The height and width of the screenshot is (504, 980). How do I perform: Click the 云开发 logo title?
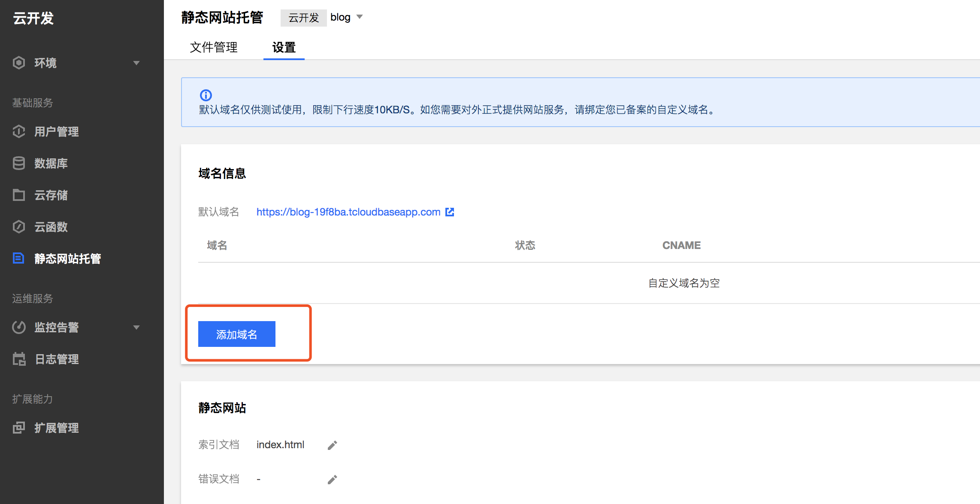tap(33, 18)
